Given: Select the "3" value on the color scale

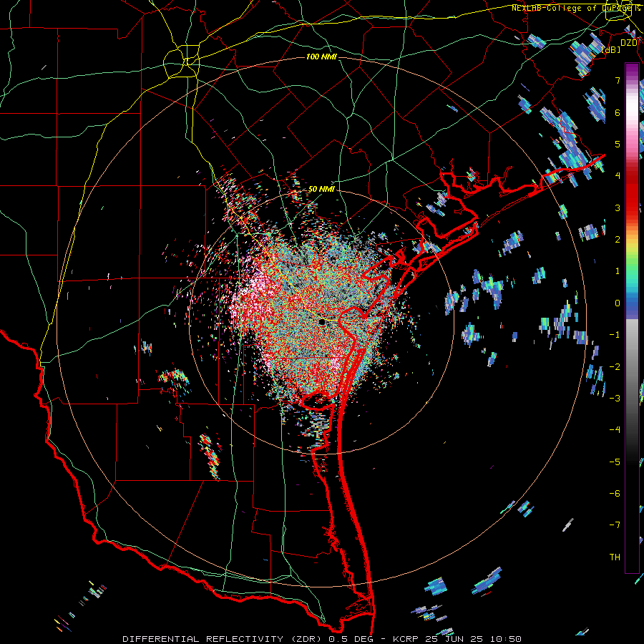Looking at the screenshot, I should [618, 208].
